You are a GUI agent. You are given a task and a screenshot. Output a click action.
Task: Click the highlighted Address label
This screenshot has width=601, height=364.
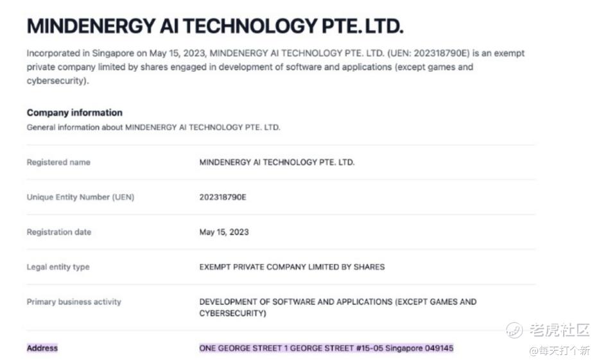pyautogui.click(x=42, y=348)
